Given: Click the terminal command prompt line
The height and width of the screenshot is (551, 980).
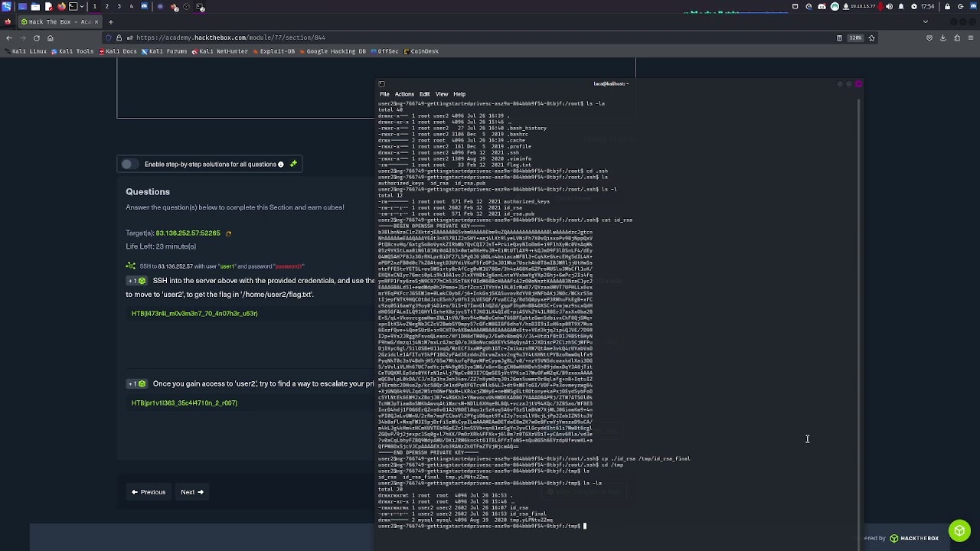Looking at the screenshot, I should pos(482,526).
